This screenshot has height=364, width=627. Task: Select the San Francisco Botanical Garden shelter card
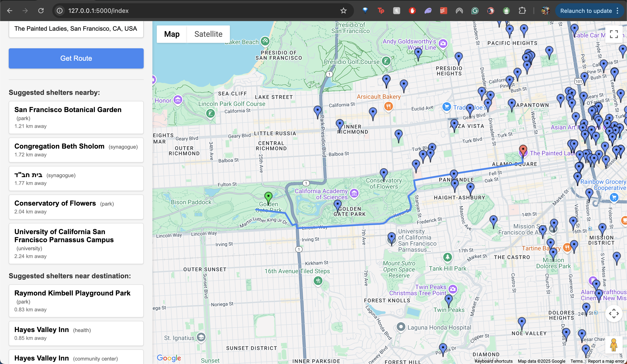76,117
